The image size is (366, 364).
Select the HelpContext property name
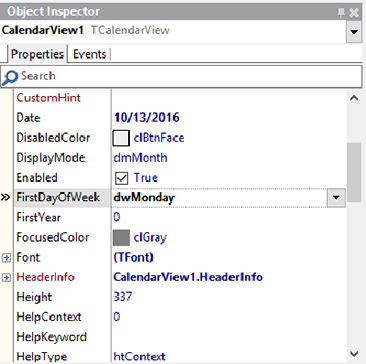pos(49,317)
